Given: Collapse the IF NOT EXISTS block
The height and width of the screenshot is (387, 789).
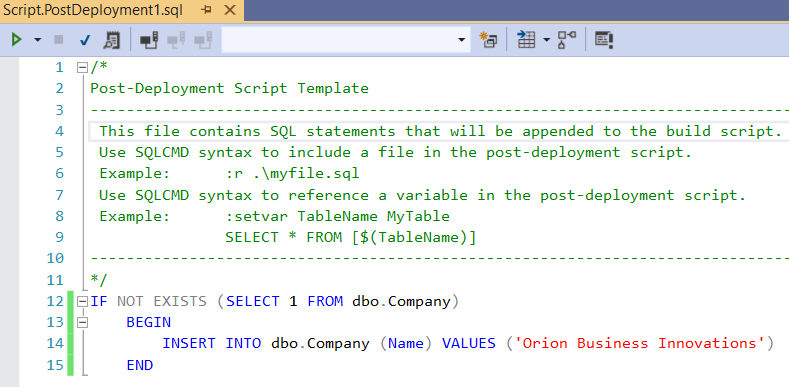Looking at the screenshot, I should pyautogui.click(x=83, y=302).
